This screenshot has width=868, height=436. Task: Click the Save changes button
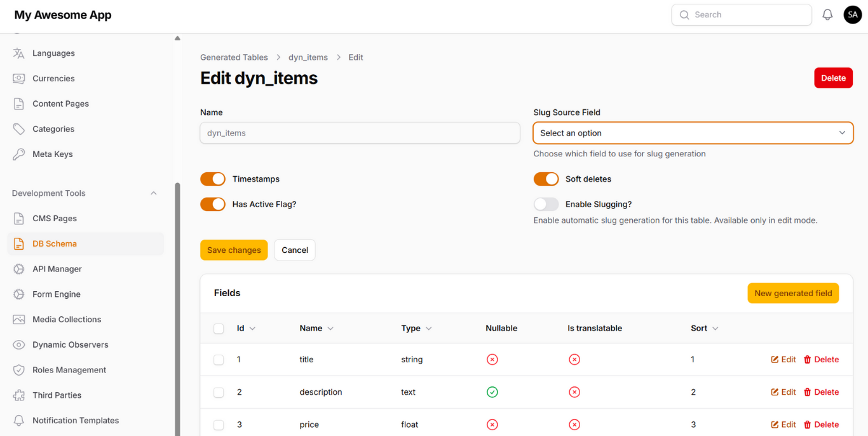[234, 250]
